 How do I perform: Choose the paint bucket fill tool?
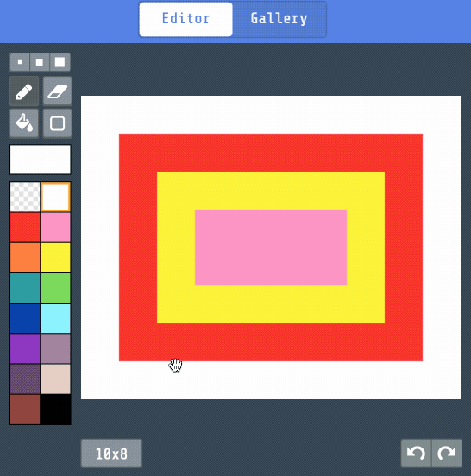24,123
